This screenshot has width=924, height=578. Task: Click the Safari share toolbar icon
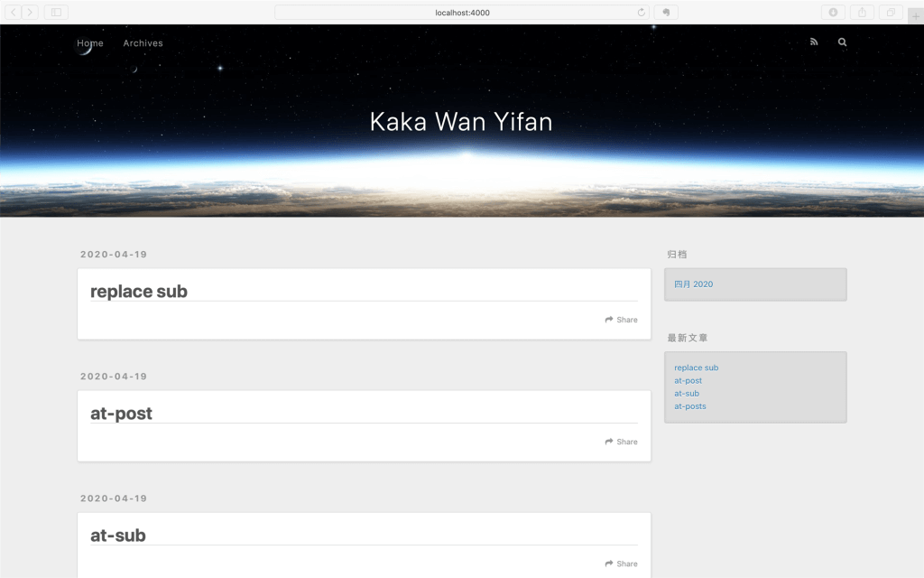pyautogui.click(x=861, y=13)
